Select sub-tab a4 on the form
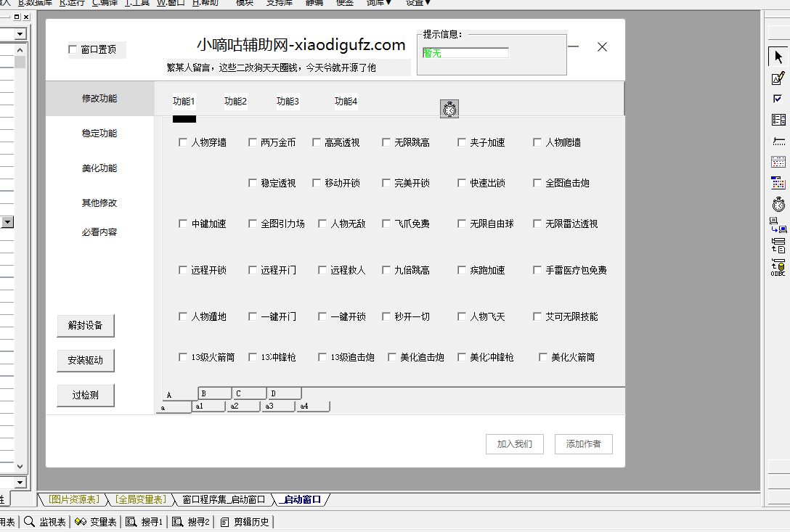Viewport: 790px width, 532px height. 312,406
